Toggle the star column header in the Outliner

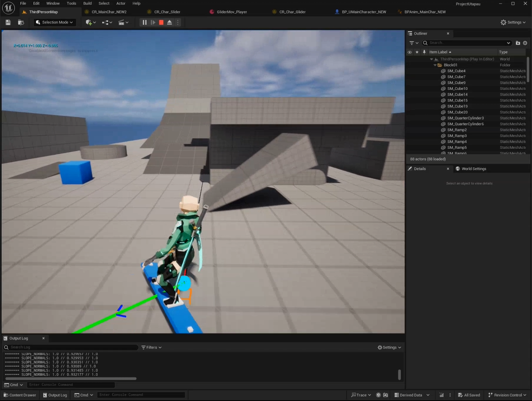[417, 52]
